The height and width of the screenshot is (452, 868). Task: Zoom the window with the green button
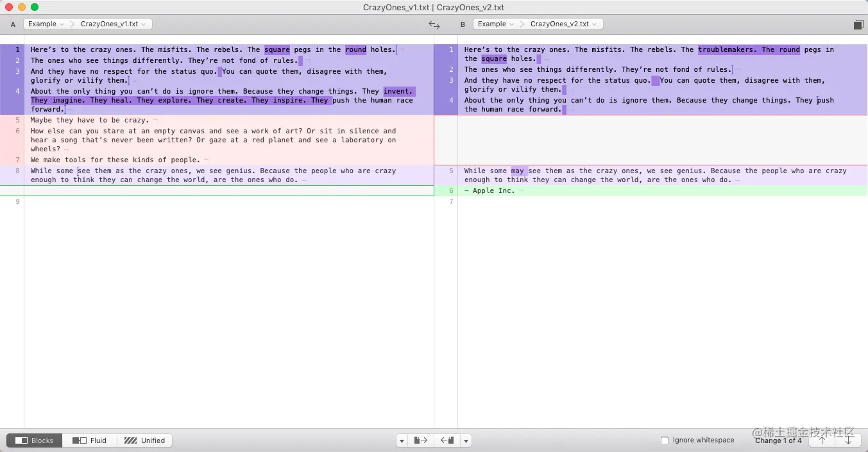click(35, 7)
